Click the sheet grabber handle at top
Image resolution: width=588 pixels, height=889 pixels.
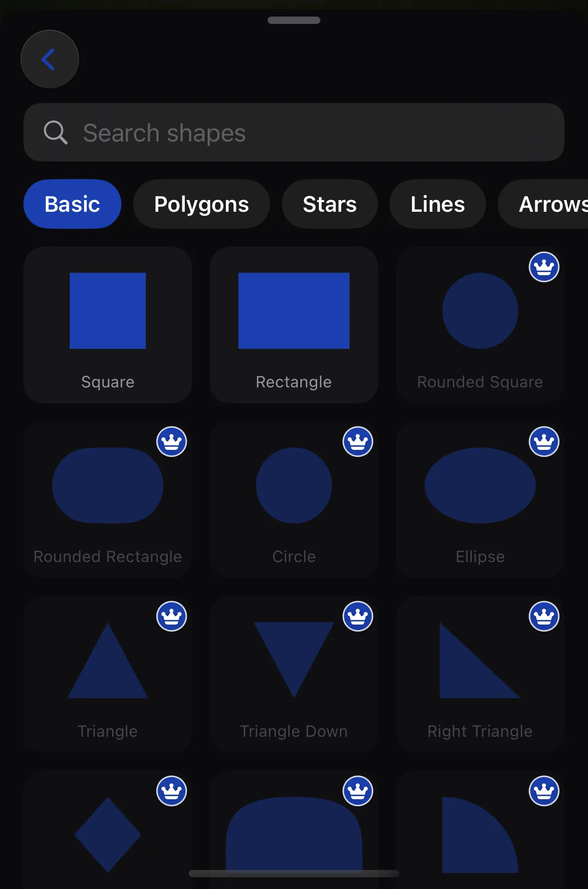coord(294,20)
